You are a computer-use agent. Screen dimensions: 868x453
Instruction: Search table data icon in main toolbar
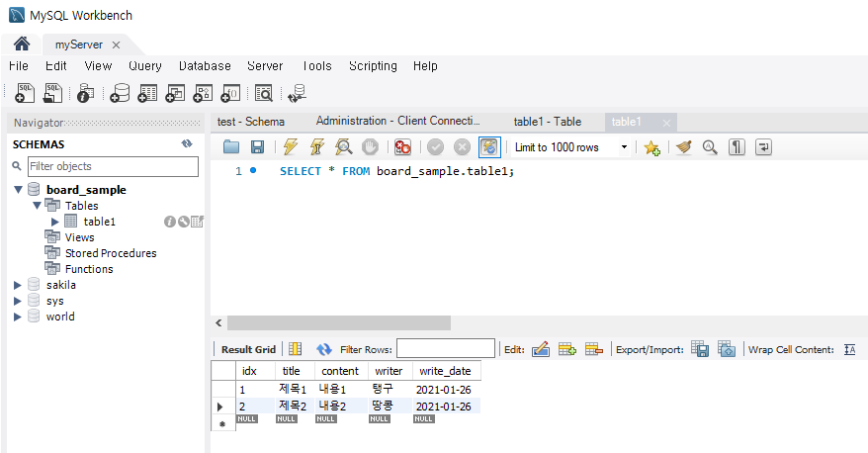(264, 93)
